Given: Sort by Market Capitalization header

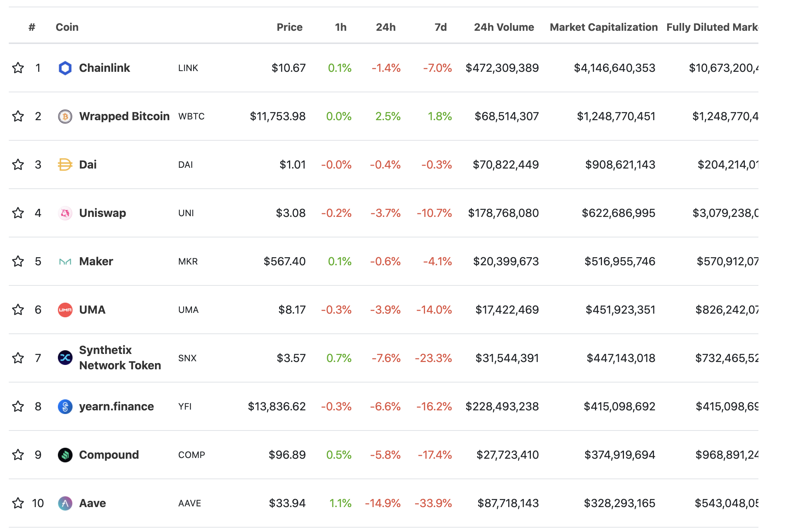Looking at the screenshot, I should pos(604,27).
